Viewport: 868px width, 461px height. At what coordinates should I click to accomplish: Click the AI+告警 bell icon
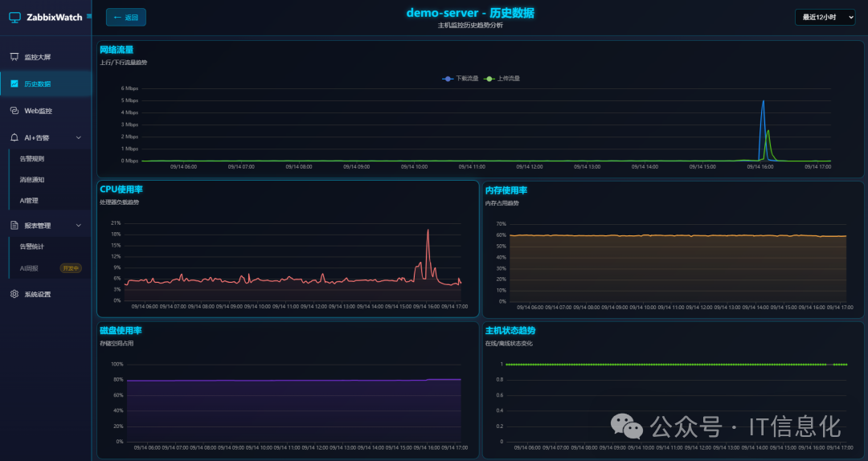pos(14,137)
